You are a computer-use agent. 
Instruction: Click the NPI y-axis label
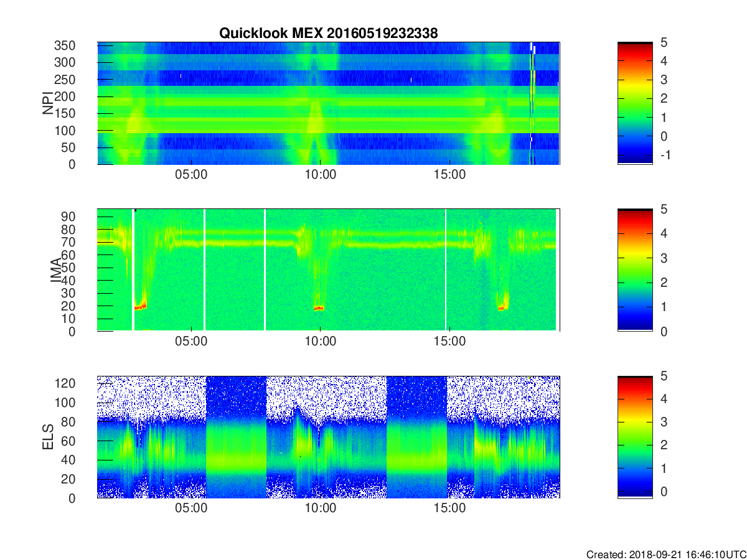48,103
